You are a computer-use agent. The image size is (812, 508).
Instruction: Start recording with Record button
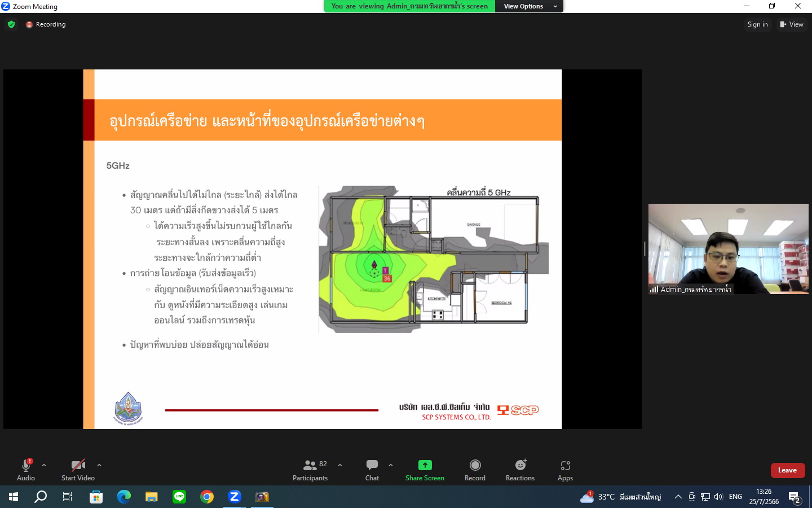(x=475, y=470)
